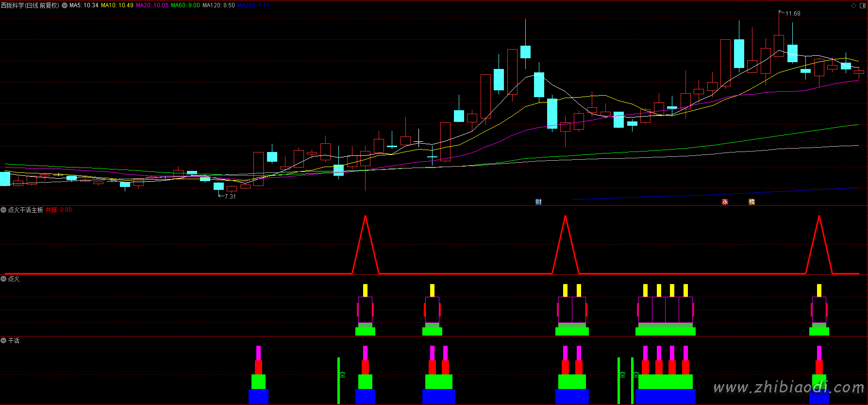Click the red 涨 marker icon

coord(725,202)
